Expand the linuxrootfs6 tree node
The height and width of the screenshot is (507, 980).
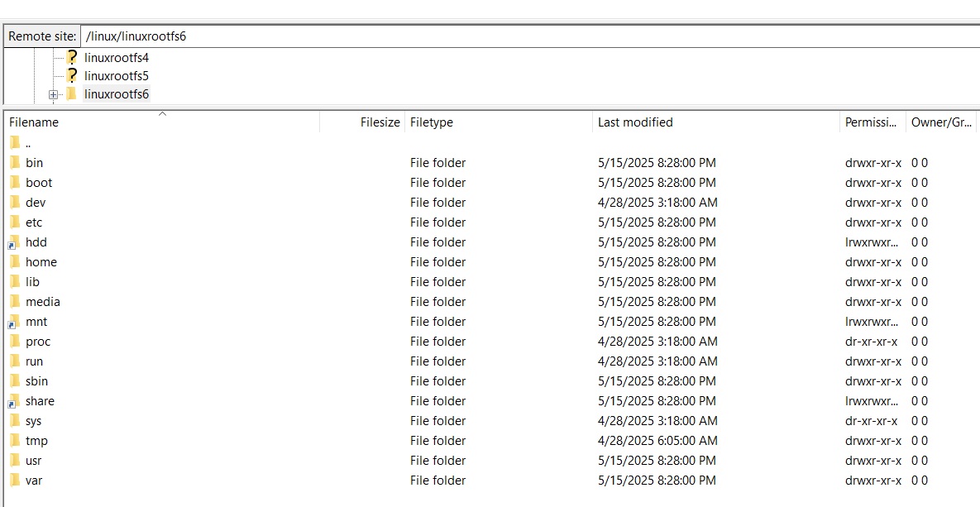pos(53,95)
